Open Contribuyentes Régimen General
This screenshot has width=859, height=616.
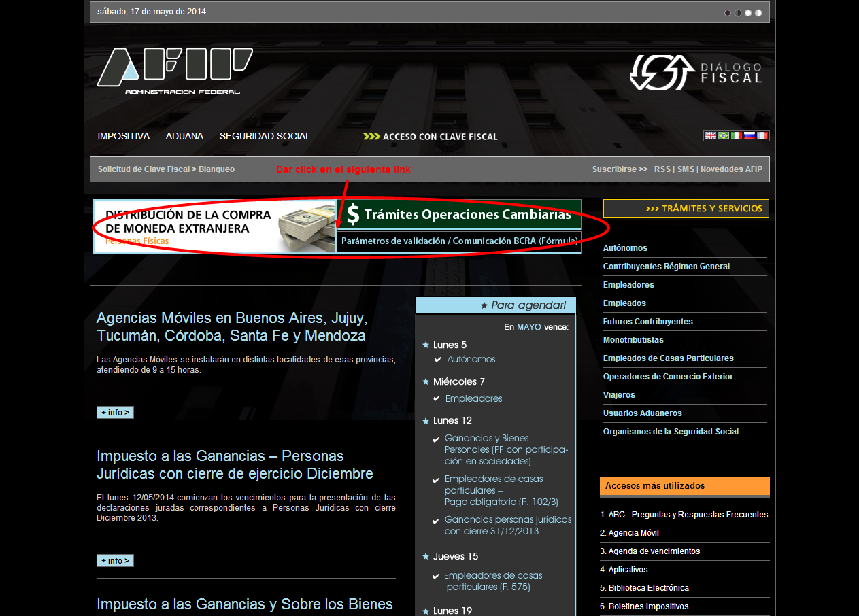pos(667,267)
